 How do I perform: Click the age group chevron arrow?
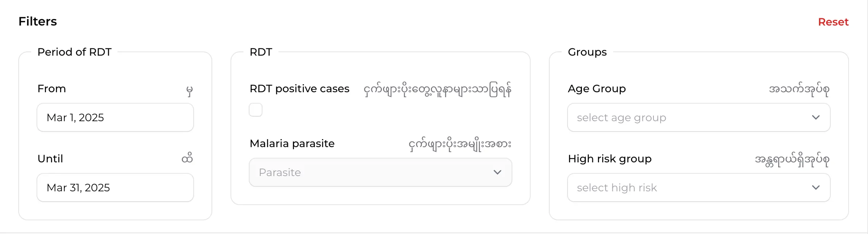tap(816, 117)
